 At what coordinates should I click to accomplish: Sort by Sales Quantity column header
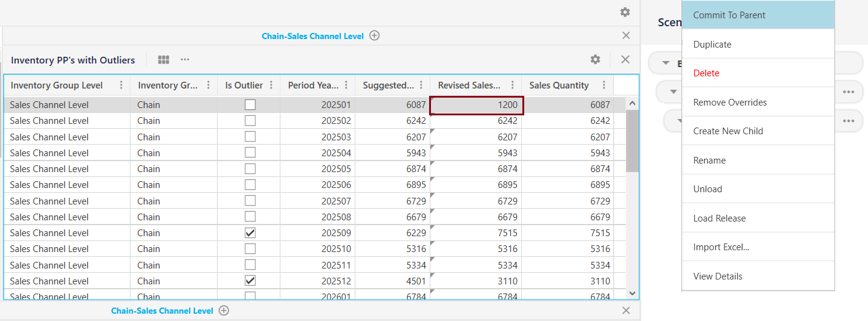pos(559,85)
